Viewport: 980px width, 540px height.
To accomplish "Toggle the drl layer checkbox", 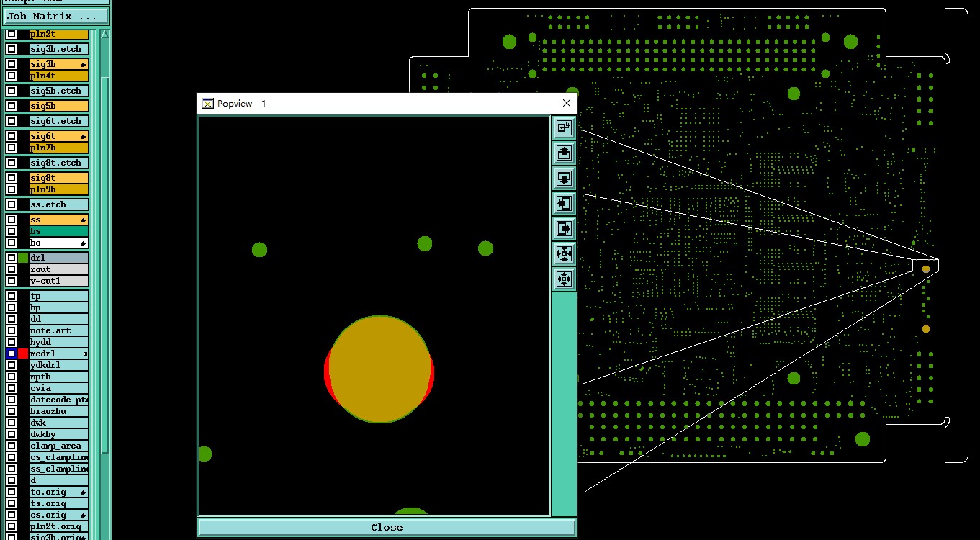I will [12, 257].
